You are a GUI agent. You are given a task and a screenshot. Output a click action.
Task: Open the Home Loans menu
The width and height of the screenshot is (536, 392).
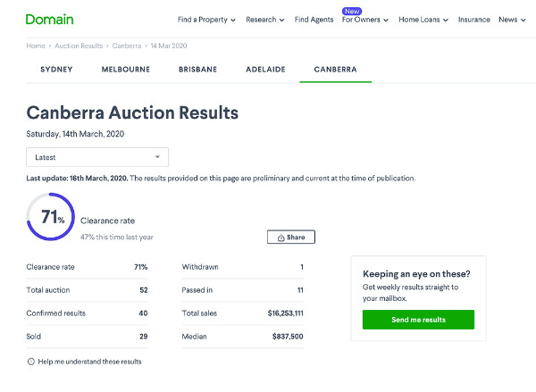point(423,20)
